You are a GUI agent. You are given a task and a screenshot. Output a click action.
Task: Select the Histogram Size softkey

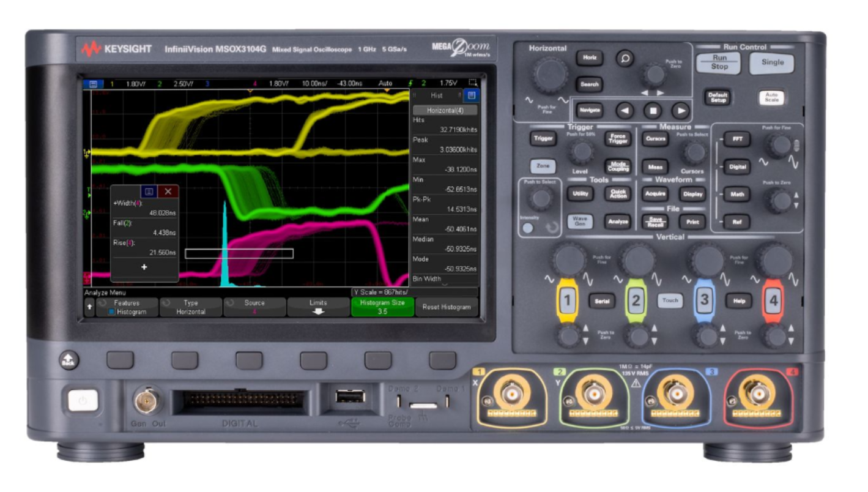coord(382,307)
